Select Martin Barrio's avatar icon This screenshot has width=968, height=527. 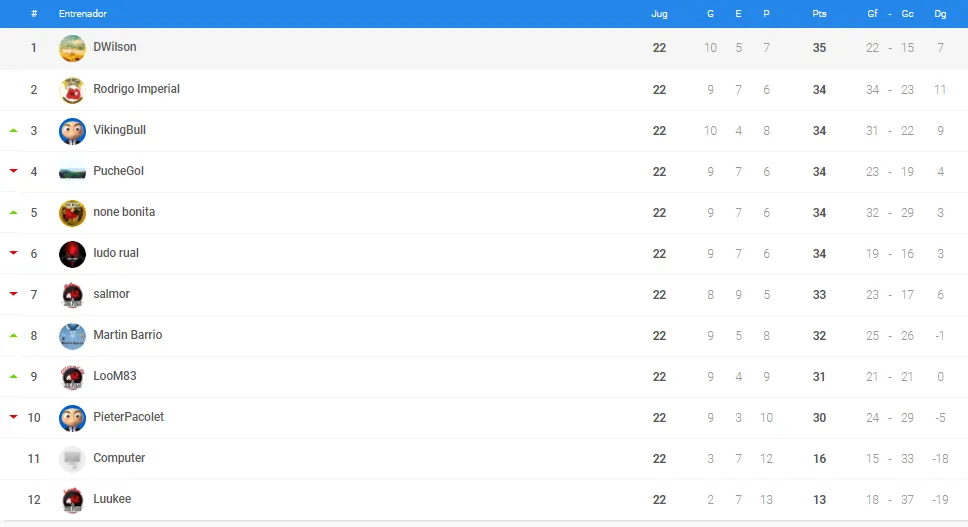point(72,336)
